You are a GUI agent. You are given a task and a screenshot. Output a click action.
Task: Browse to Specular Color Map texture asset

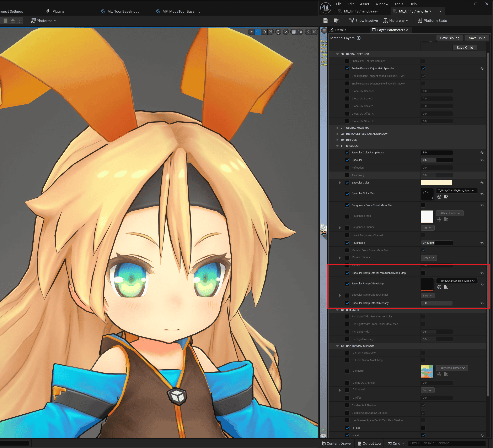(x=446, y=197)
